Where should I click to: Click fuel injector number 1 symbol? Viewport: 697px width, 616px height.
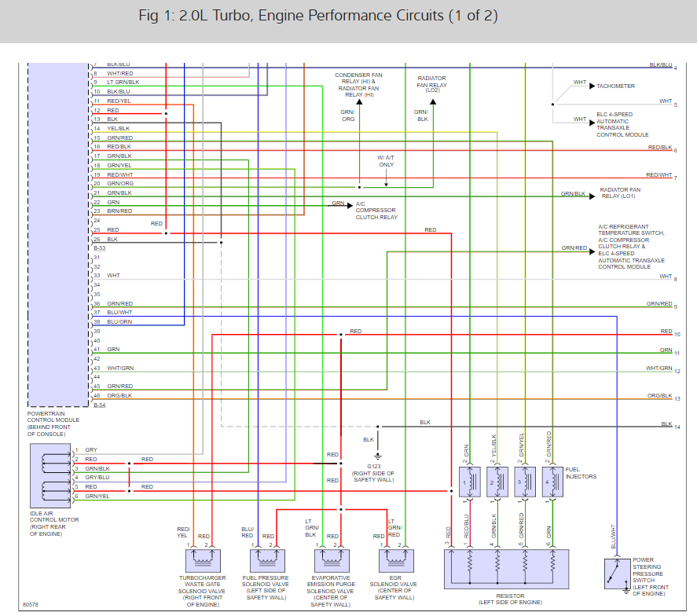(x=469, y=482)
